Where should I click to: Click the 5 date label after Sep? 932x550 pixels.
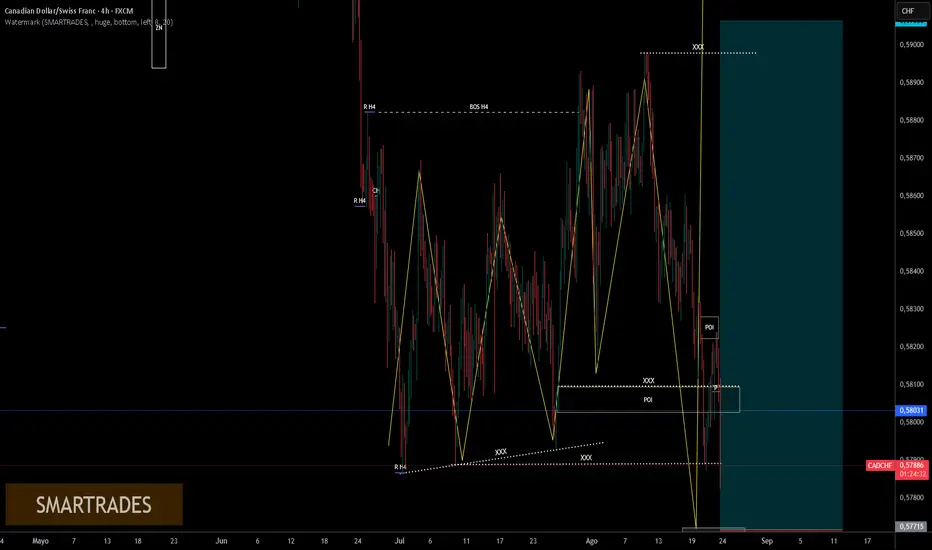pyautogui.click(x=800, y=541)
